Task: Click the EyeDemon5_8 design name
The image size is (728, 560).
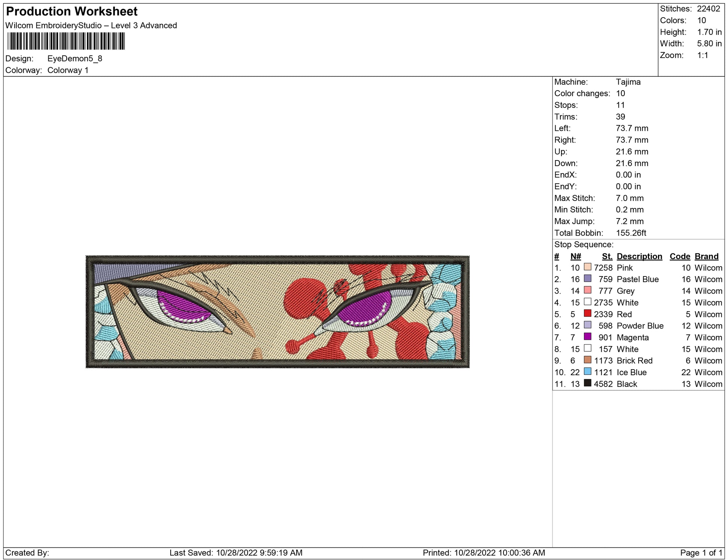Action: [x=74, y=59]
